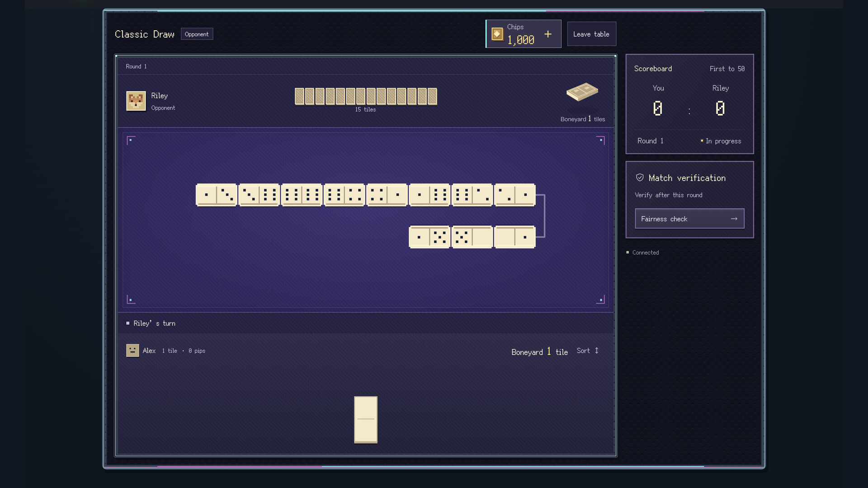Viewport: 868px width, 488px height.
Task: Select the 2-1 domino on the board
Action: click(515, 195)
